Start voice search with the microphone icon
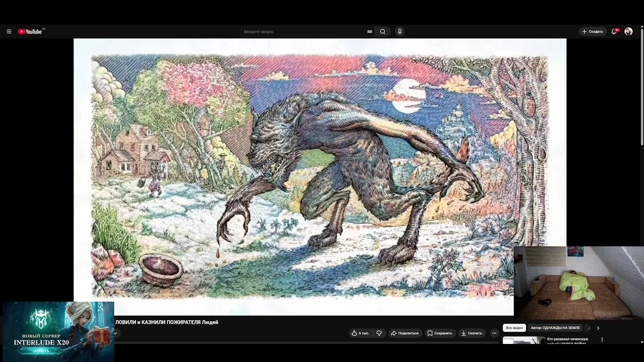644x362 pixels. pyautogui.click(x=400, y=32)
